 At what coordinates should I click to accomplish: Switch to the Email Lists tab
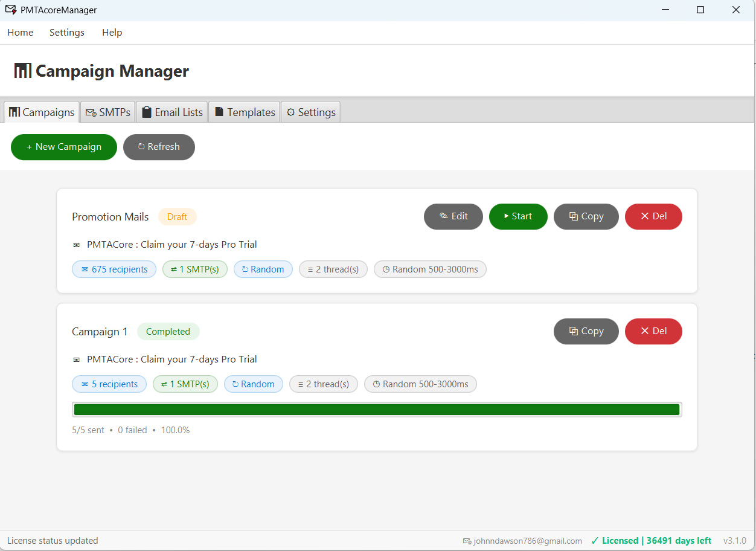(x=171, y=112)
